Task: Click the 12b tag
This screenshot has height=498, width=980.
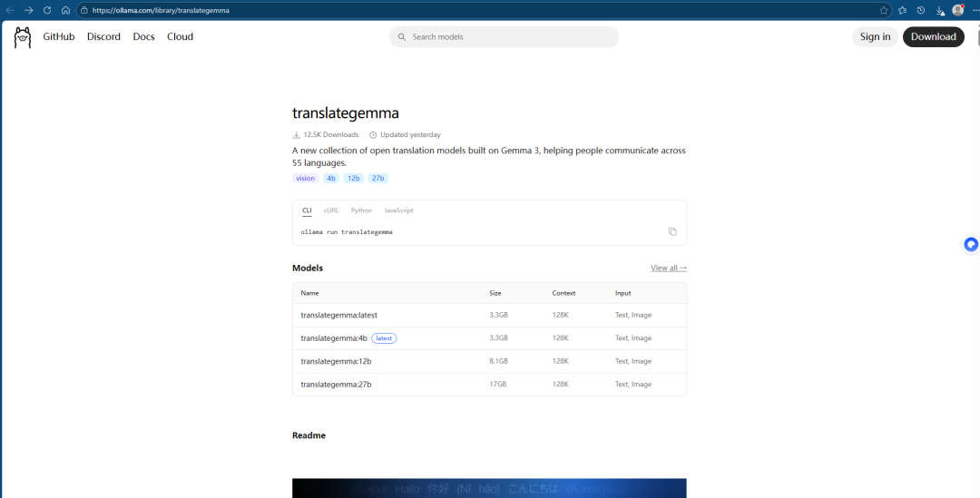Action: pyautogui.click(x=354, y=178)
